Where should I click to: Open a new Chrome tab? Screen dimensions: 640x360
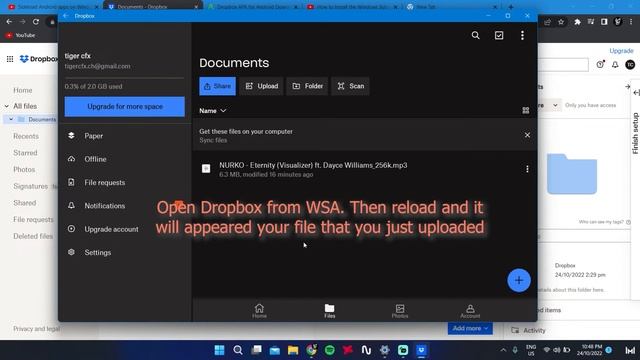pyautogui.click(x=510, y=7)
